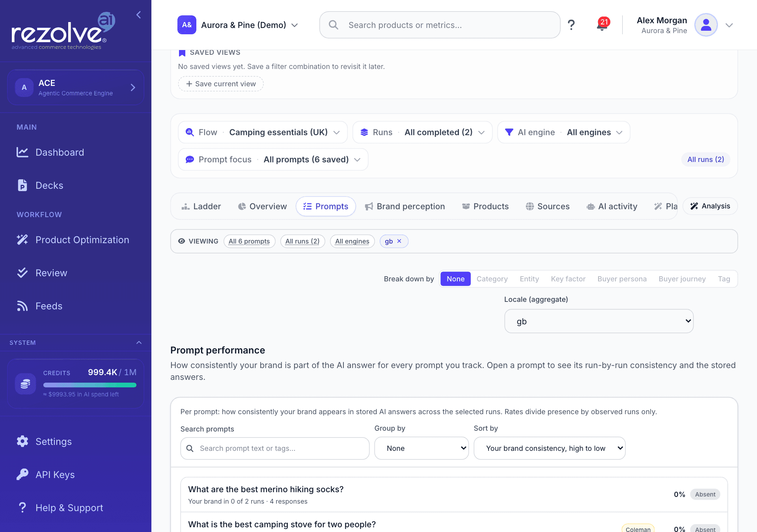Click Save current view button
Image resolution: width=757 pixels, height=532 pixels.
tap(221, 84)
